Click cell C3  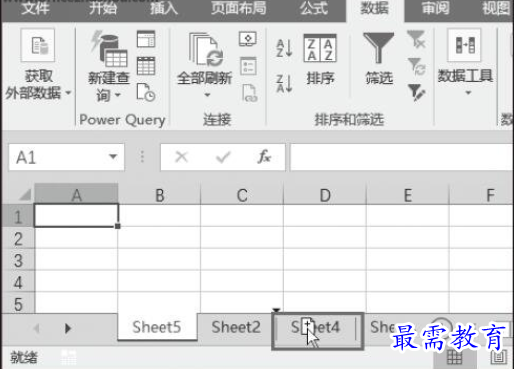click(x=242, y=260)
